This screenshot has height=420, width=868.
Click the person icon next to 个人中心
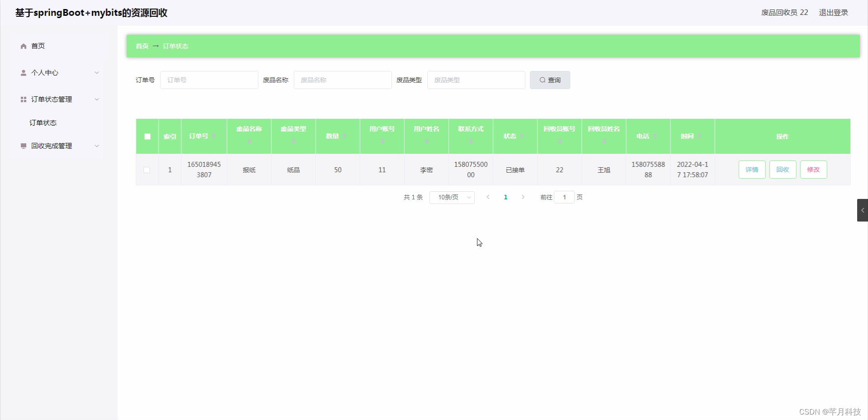tap(23, 72)
